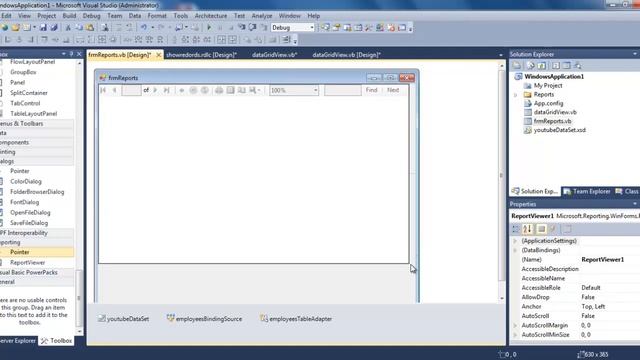The width and height of the screenshot is (640, 360).
Task: Click the report viewer first page icon
Action: coord(103,90)
